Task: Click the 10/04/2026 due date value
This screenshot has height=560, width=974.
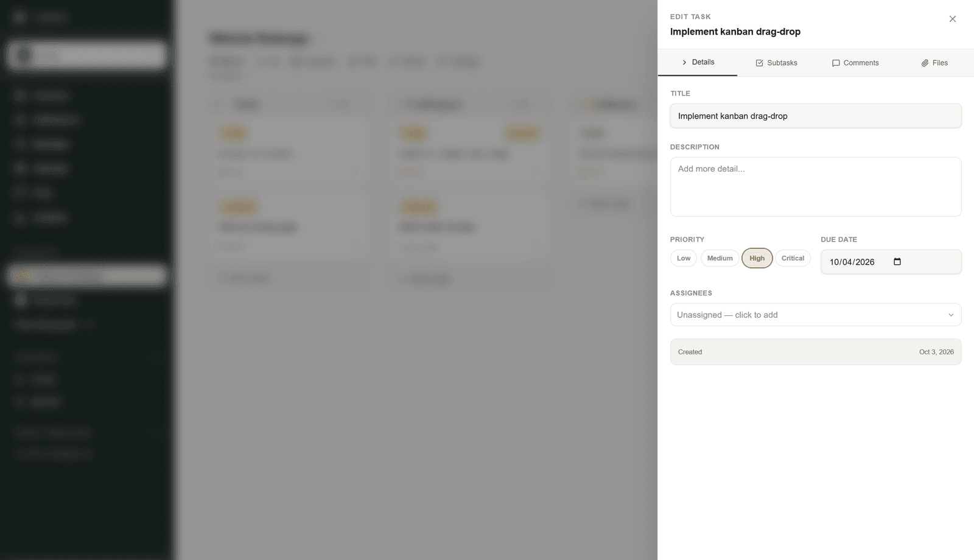Action: click(x=852, y=262)
